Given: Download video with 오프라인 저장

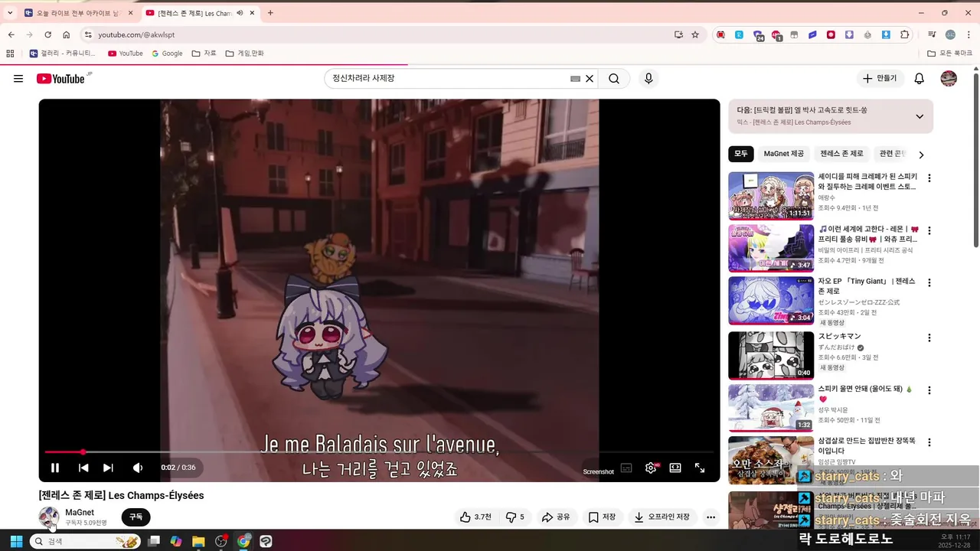Looking at the screenshot, I should [662, 517].
